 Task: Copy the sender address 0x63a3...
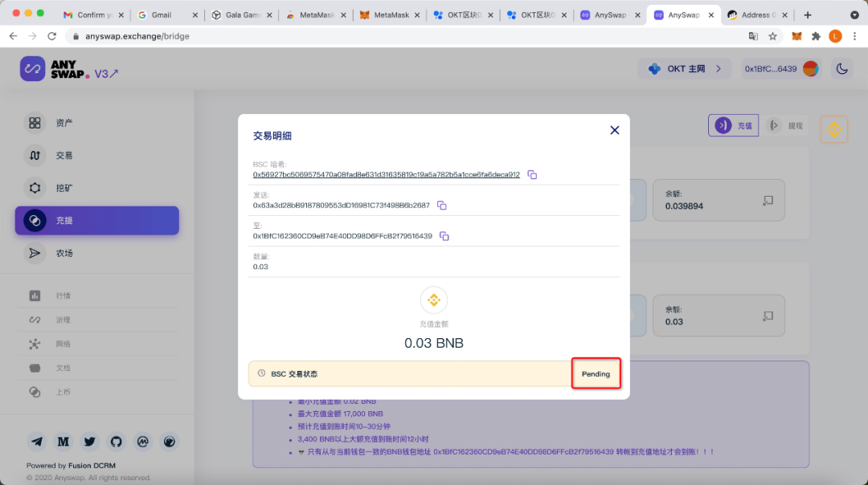coord(442,206)
